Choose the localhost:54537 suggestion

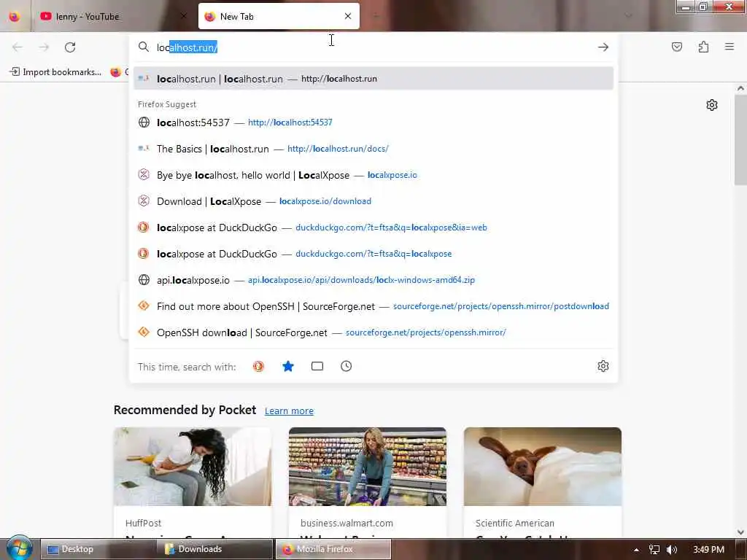point(373,122)
